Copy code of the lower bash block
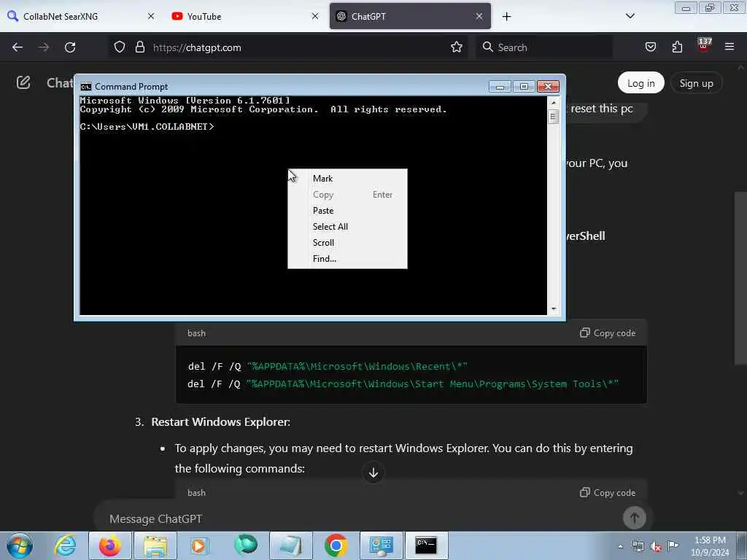Viewport: 747px width, 560px height. click(x=608, y=492)
